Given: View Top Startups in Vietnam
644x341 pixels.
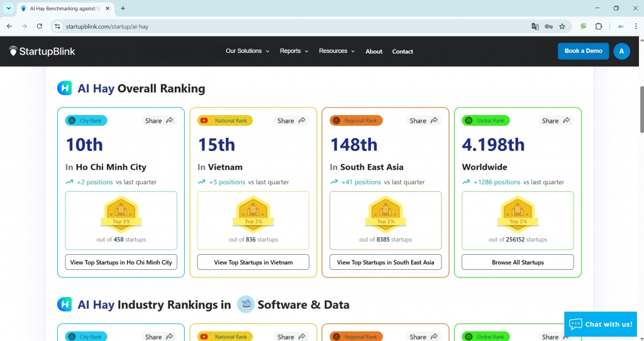Looking at the screenshot, I should click(253, 262).
